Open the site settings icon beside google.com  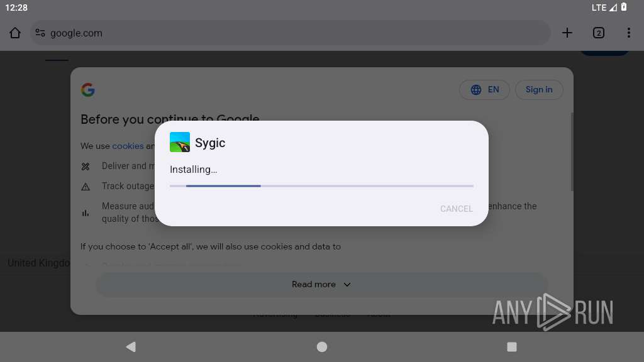click(40, 33)
